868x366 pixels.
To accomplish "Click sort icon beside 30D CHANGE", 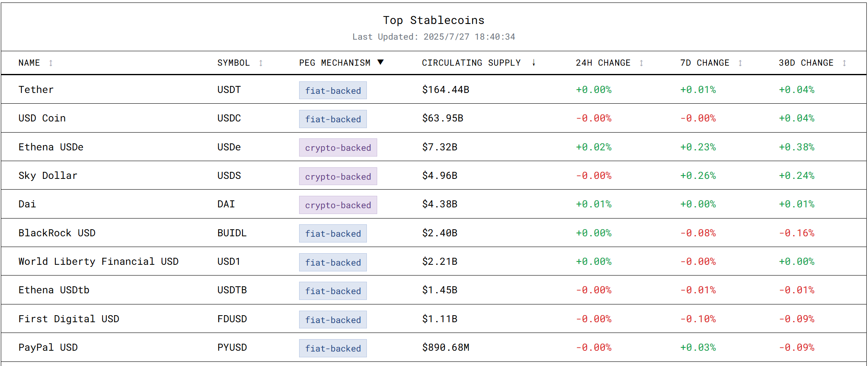I will point(844,63).
